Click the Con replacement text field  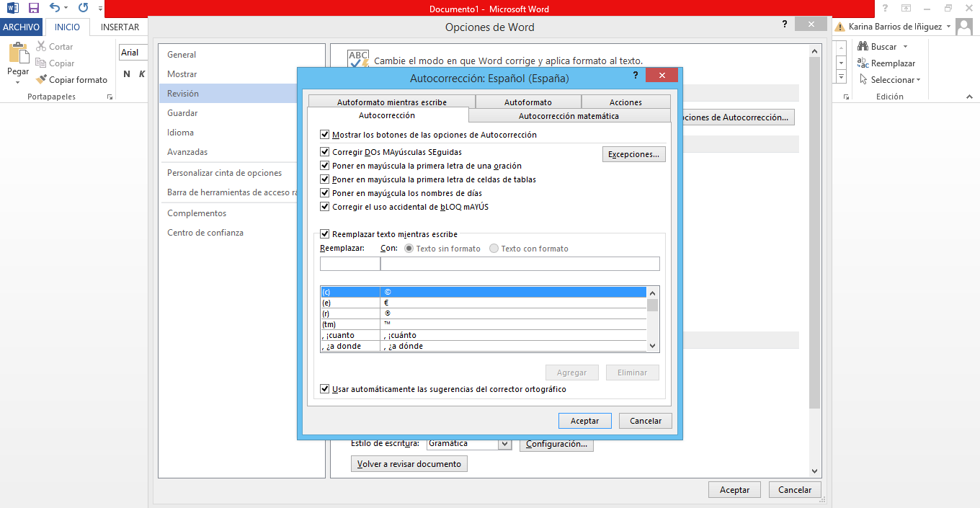coord(520,264)
